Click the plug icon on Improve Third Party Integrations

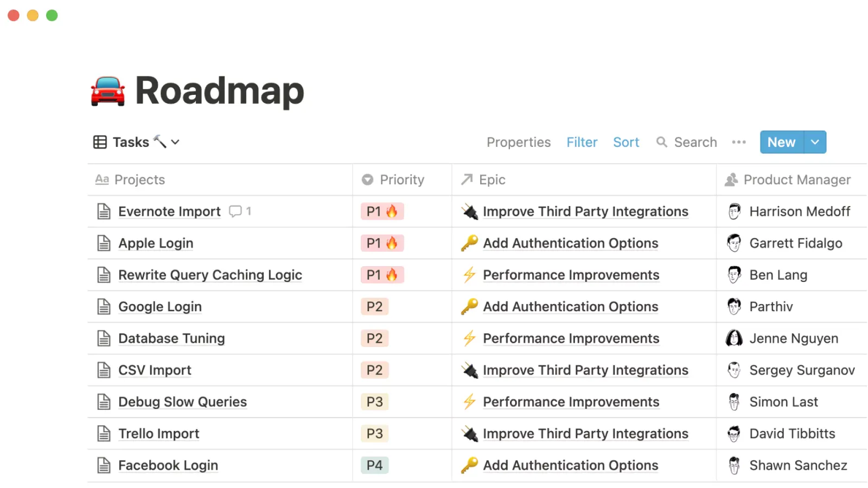469,211
